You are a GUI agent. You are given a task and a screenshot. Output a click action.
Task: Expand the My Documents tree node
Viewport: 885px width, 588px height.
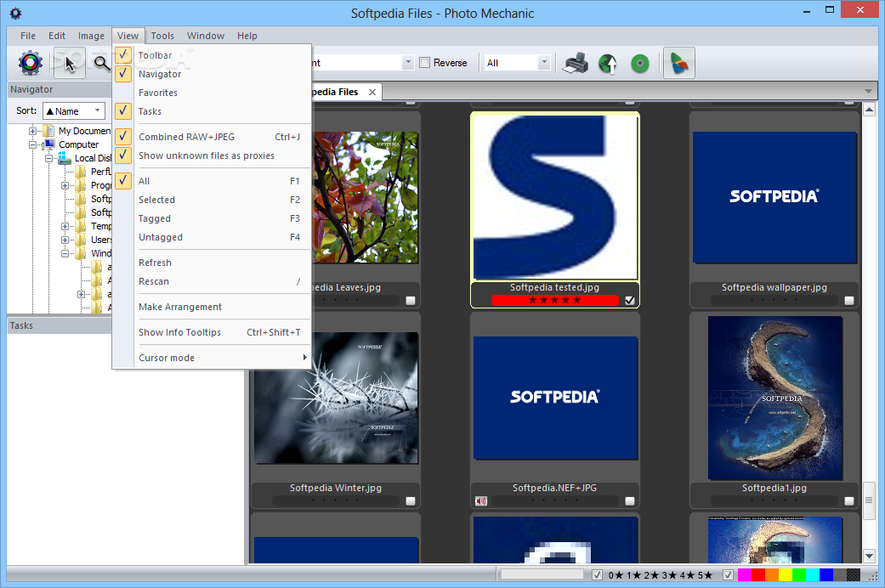[33, 131]
